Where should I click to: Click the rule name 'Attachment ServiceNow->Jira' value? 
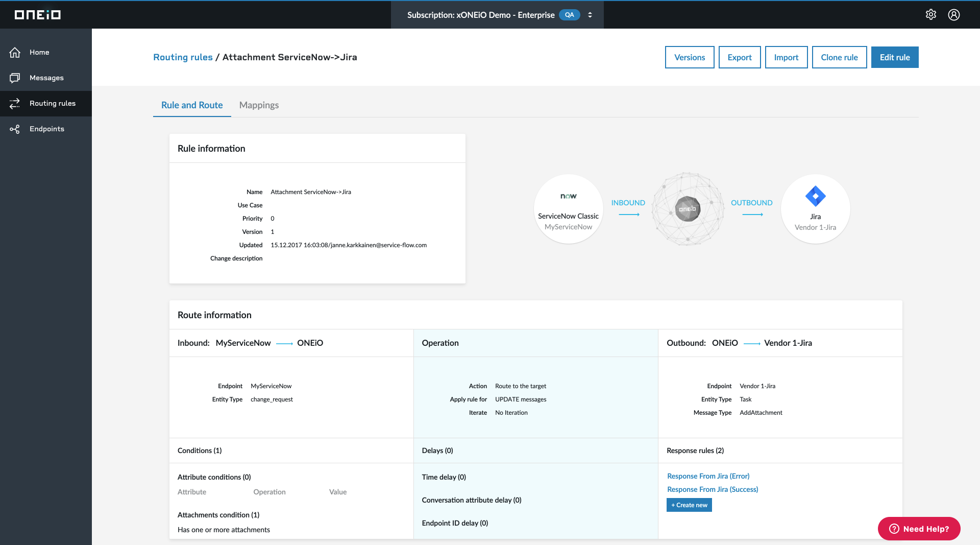pos(311,192)
